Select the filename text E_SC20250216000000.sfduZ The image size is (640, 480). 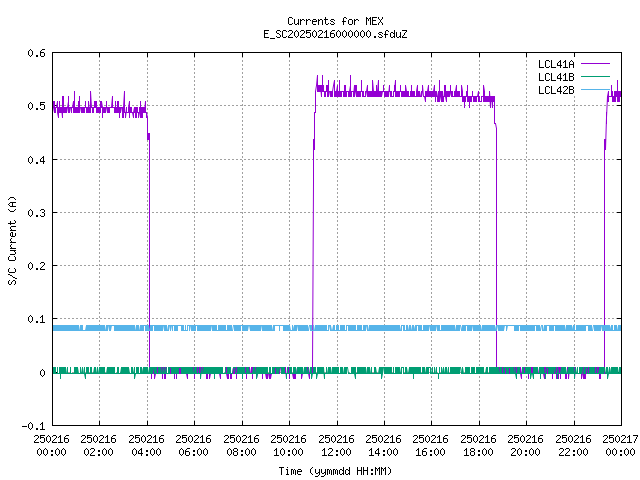335,34
